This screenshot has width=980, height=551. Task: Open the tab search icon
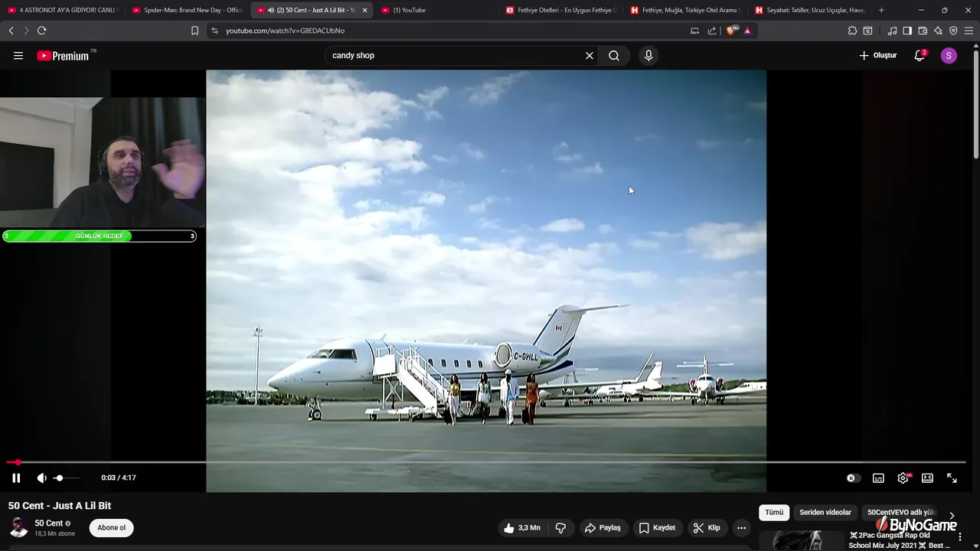(867, 31)
